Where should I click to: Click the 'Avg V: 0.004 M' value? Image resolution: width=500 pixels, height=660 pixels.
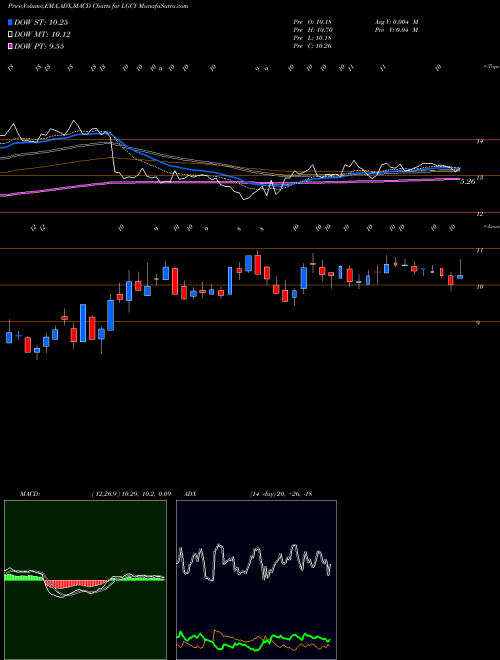tap(396, 22)
